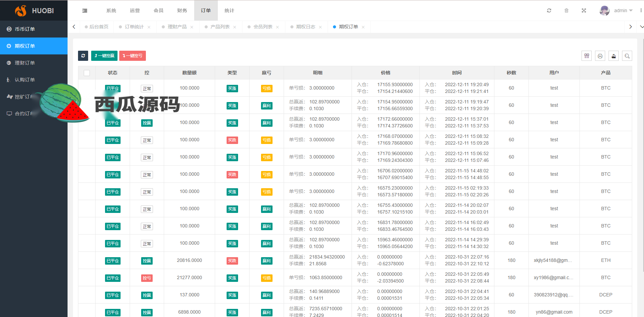Click the user cell 390823912@qq....

553,295
